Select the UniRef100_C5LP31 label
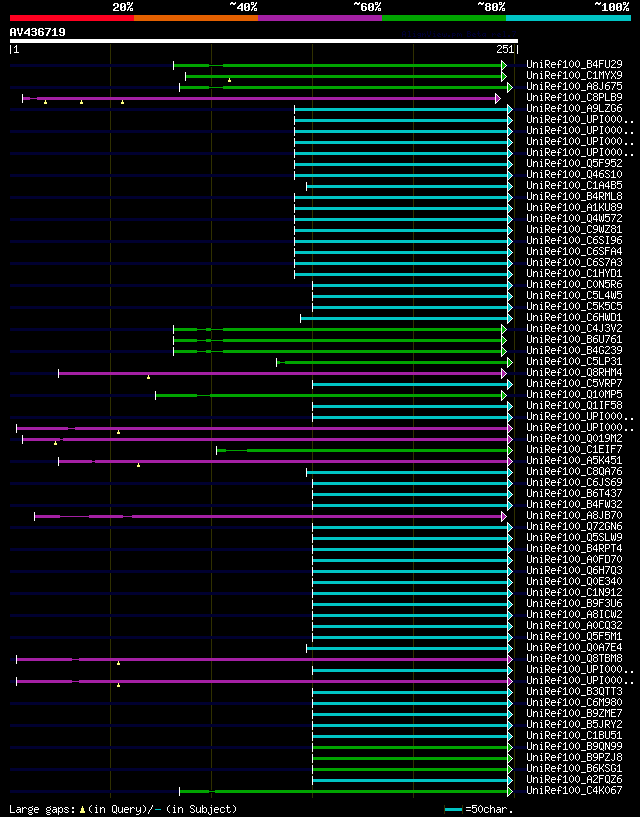Viewport: 640px width, 817px height. tap(574, 362)
